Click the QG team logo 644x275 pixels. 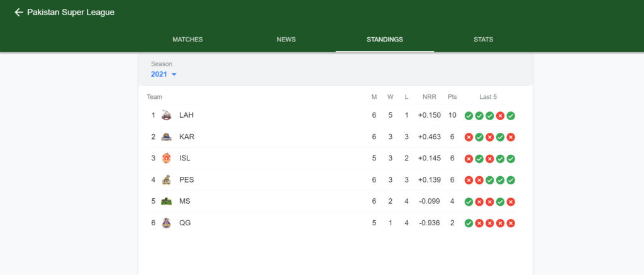(x=166, y=223)
